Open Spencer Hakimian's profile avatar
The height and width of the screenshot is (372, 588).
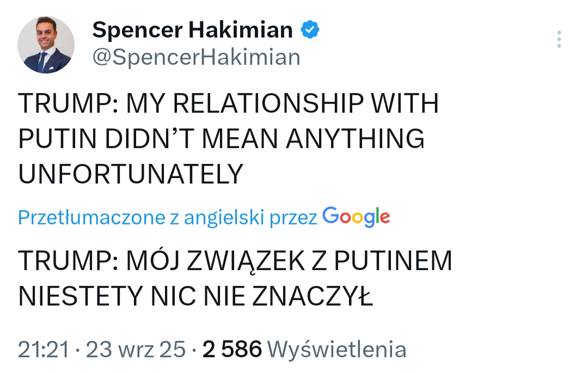pos(46,45)
